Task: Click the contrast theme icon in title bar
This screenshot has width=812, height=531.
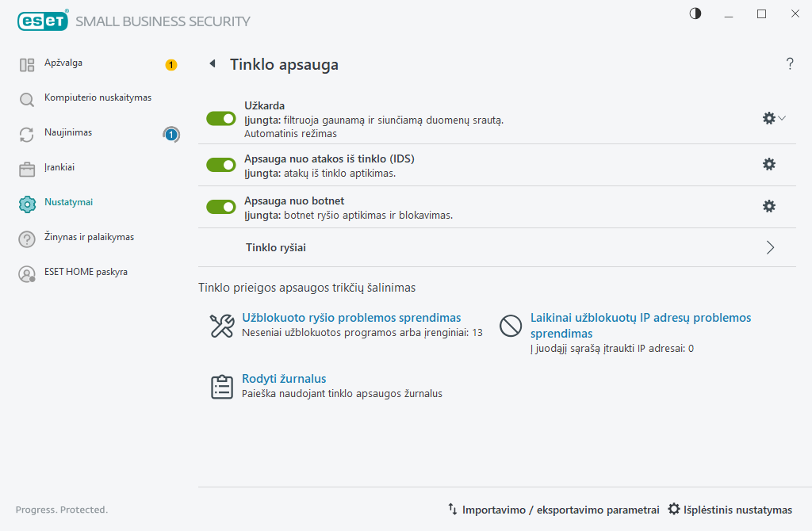Action: (x=695, y=14)
